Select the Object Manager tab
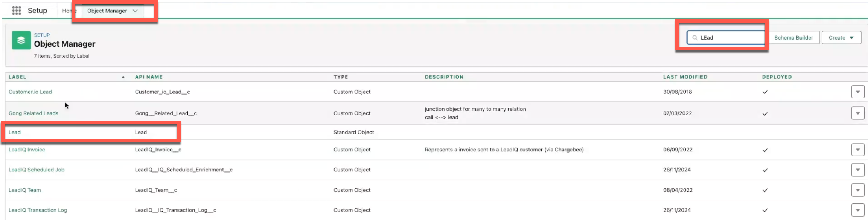This screenshot has height=220, width=868. [x=107, y=11]
